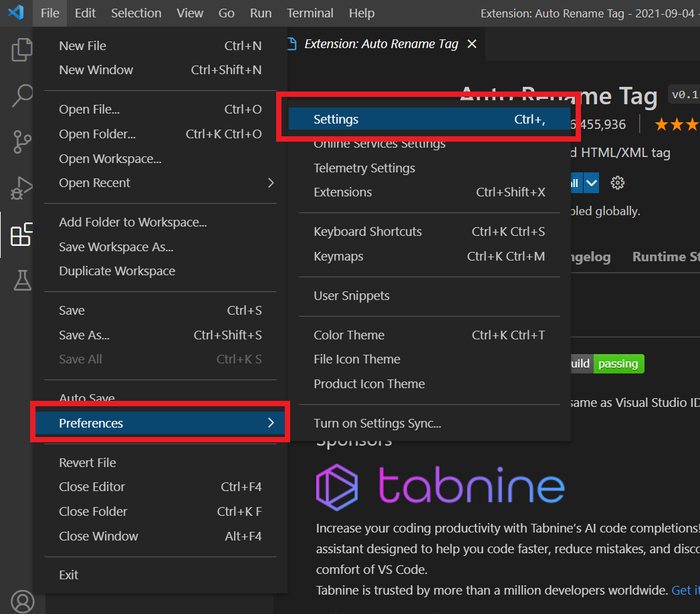Open the Explorer view in activity bar

(x=22, y=49)
